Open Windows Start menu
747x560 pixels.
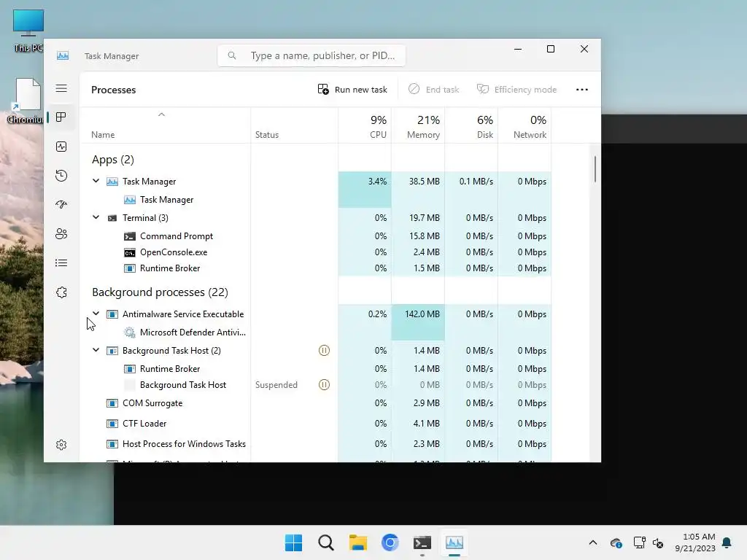coord(293,542)
